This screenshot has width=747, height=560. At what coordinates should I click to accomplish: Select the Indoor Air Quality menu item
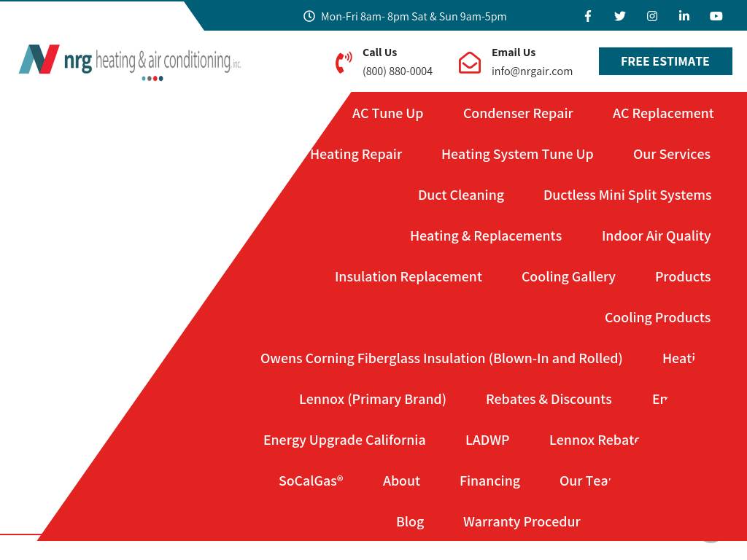tap(656, 236)
